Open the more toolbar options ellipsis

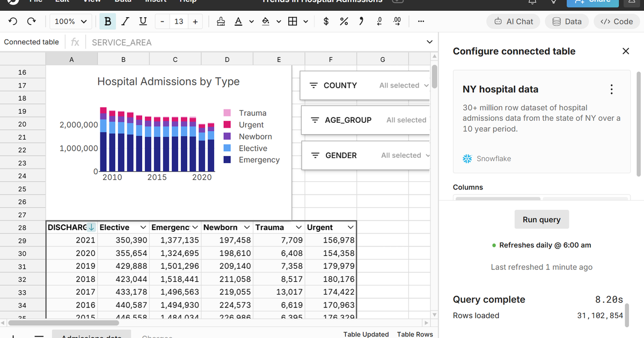(421, 21)
